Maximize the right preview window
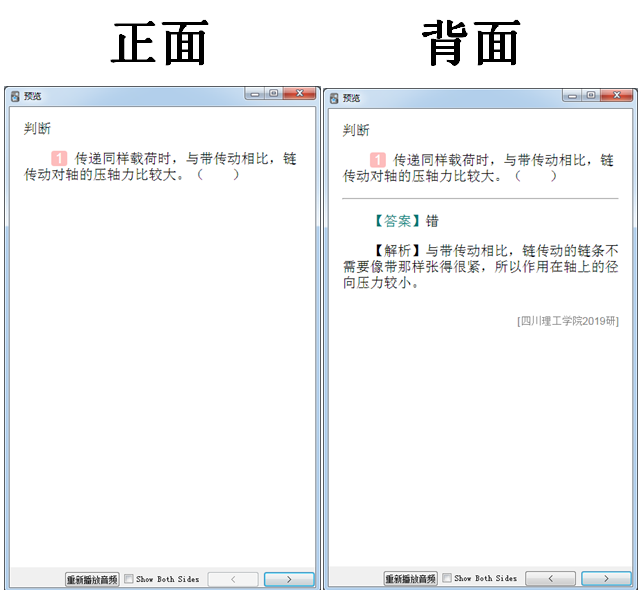The width and height of the screenshot is (644, 590). coord(591,95)
